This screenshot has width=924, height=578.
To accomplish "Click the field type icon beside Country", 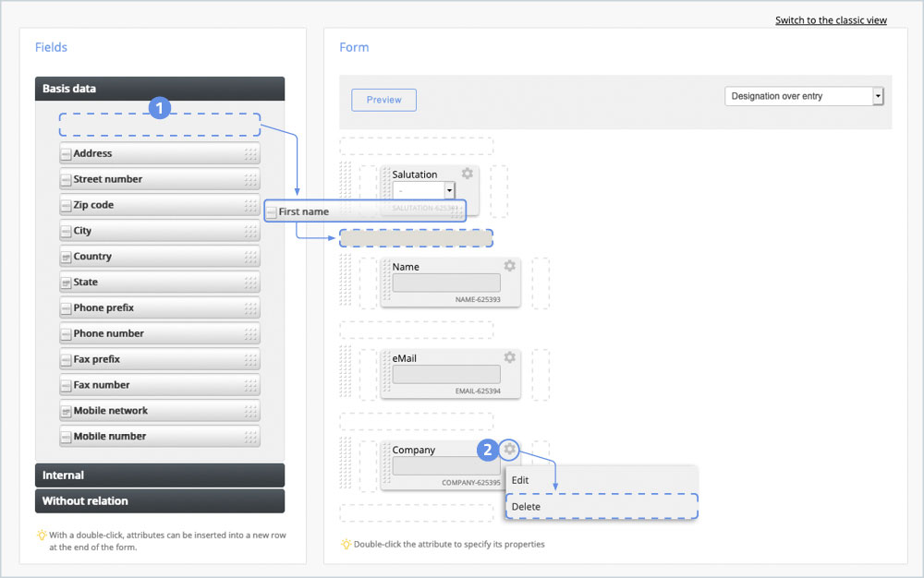I will 66,257.
